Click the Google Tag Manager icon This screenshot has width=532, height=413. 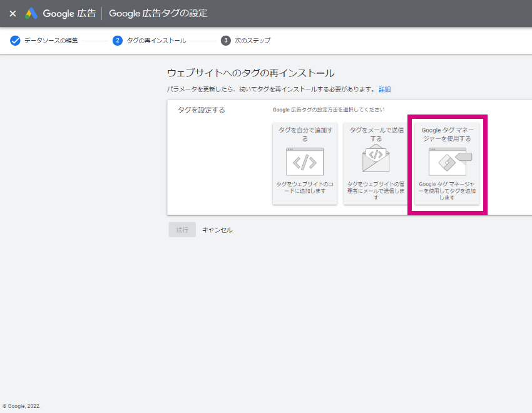[x=450, y=161]
